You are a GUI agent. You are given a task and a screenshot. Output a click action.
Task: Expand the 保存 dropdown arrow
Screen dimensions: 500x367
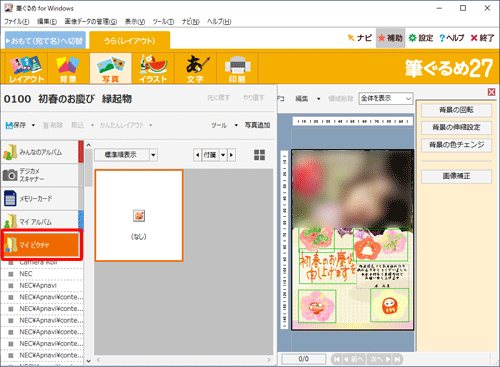(33, 125)
